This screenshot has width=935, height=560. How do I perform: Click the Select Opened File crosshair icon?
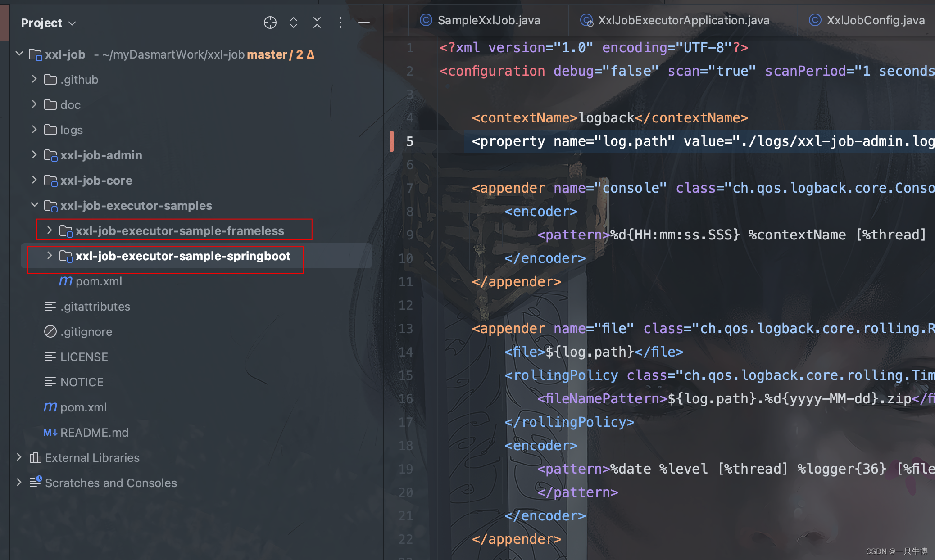tap(270, 23)
